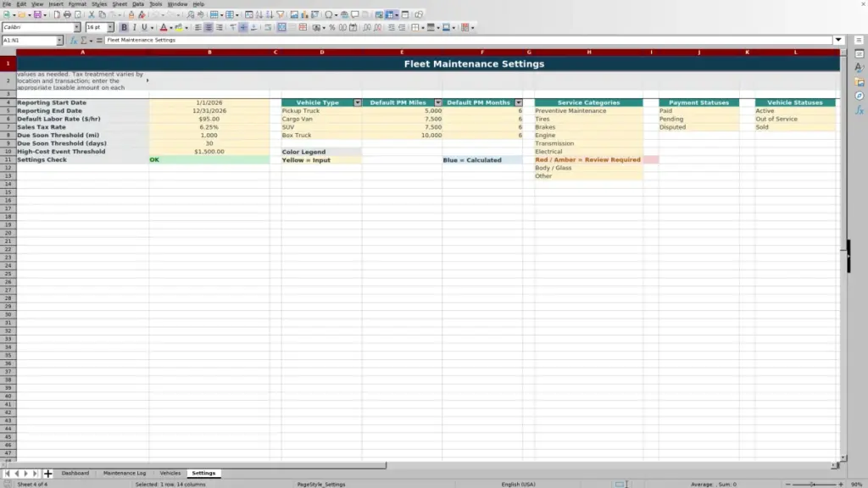
Task: Open the Sheet menu
Action: (x=120, y=4)
